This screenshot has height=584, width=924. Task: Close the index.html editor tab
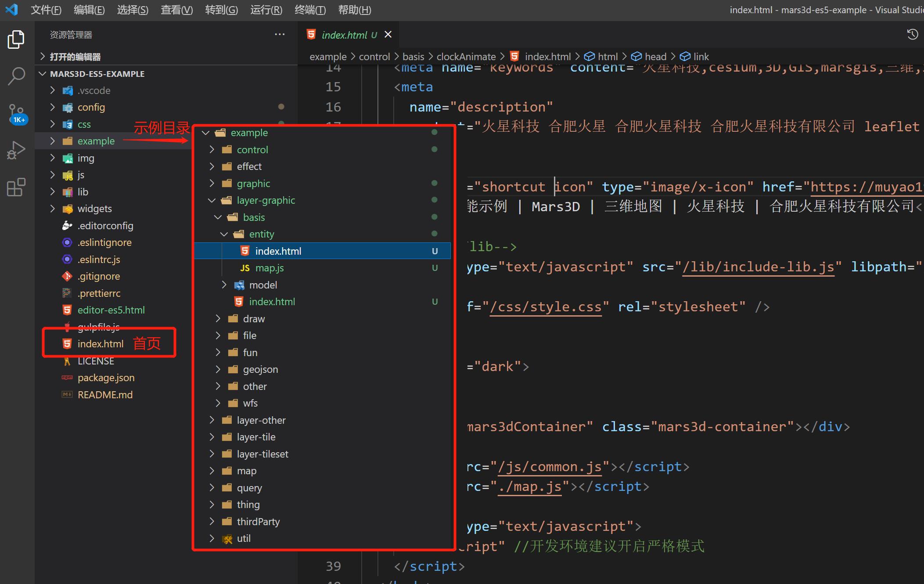[388, 34]
